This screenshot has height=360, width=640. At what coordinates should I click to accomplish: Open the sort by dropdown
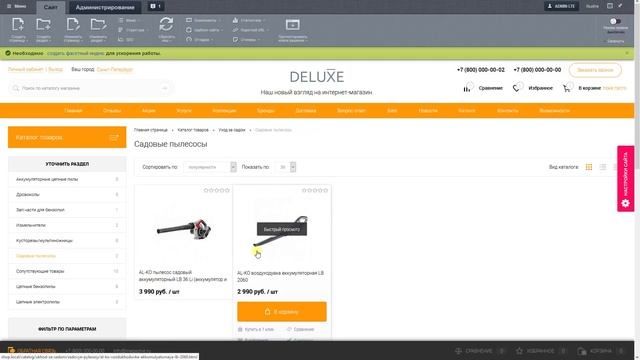point(210,167)
